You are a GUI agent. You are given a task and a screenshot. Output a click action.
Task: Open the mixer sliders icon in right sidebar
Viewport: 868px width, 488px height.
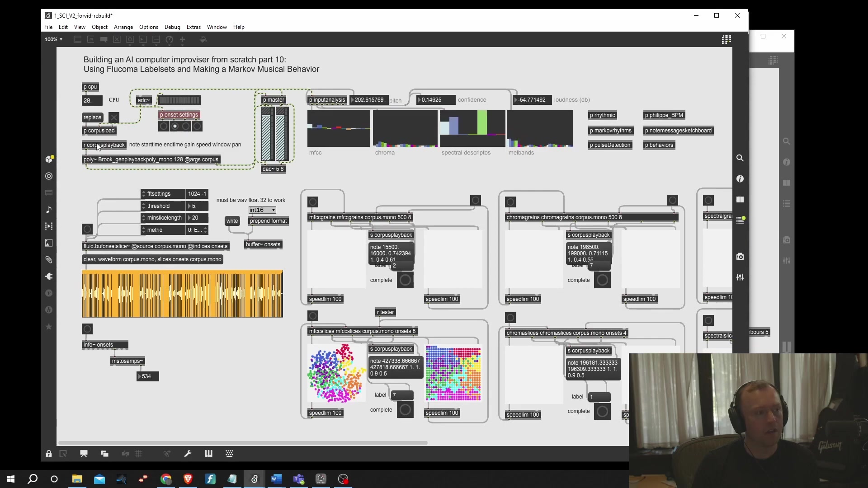click(740, 277)
